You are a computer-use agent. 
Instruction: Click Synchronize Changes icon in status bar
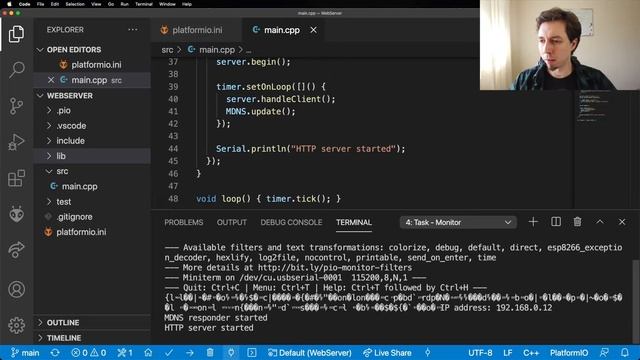pyautogui.click(x=55, y=353)
